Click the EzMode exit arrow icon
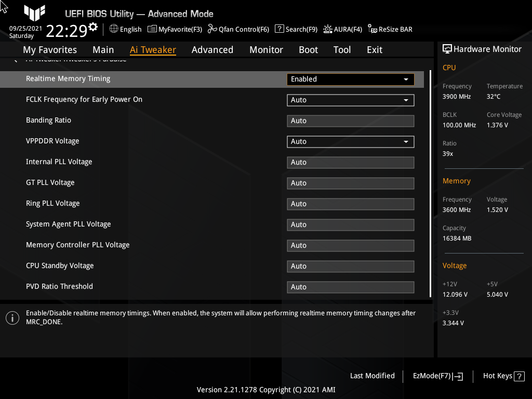 pos(458,376)
